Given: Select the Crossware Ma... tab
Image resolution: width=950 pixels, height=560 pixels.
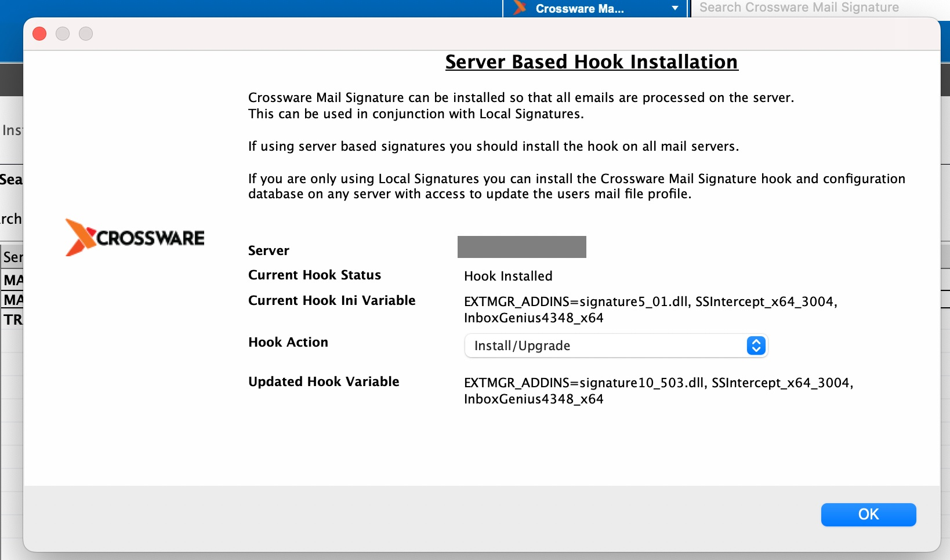Looking at the screenshot, I should pos(580,8).
